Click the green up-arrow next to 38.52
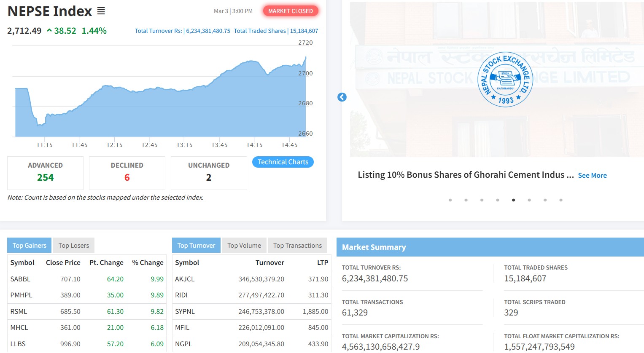Viewport: 644px width, 353px height. pos(49,31)
